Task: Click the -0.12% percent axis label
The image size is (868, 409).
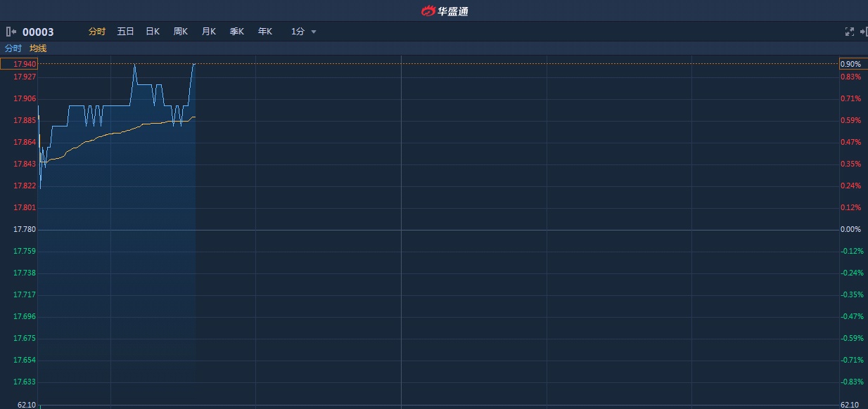Action: click(853, 251)
